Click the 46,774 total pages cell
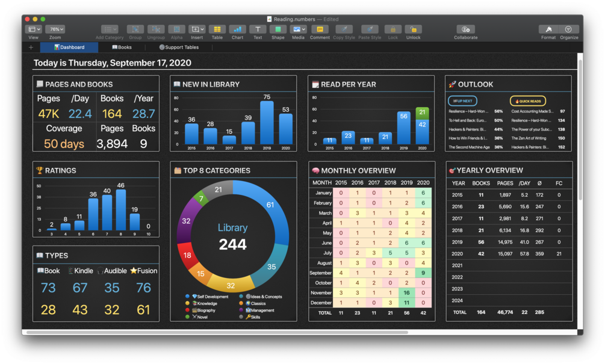The image size is (605, 364). pyautogui.click(x=505, y=312)
